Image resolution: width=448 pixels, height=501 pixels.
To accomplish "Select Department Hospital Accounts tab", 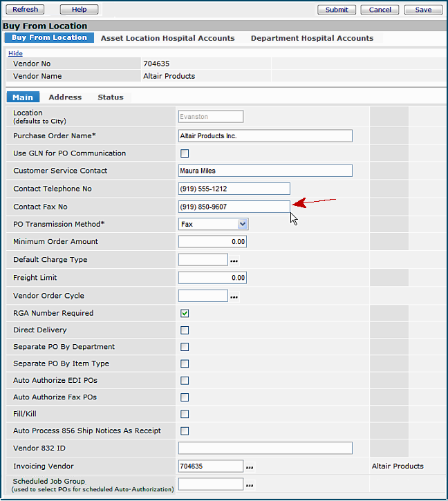I will 312,38.
